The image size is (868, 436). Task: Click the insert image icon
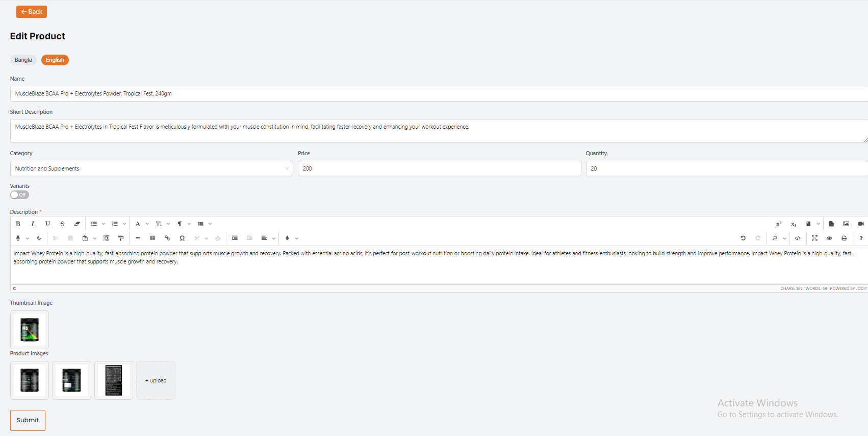tap(846, 224)
